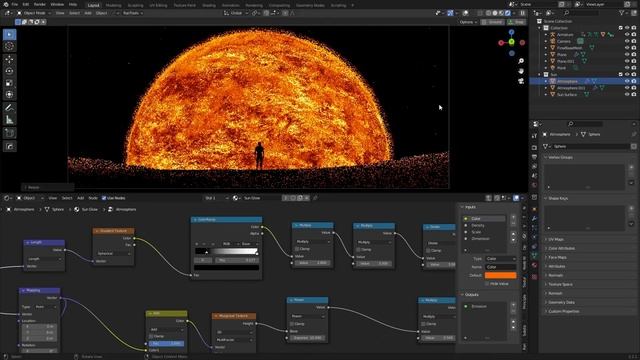Switch to the Layout workspace tab
640x360 pixels.
coord(93,5)
